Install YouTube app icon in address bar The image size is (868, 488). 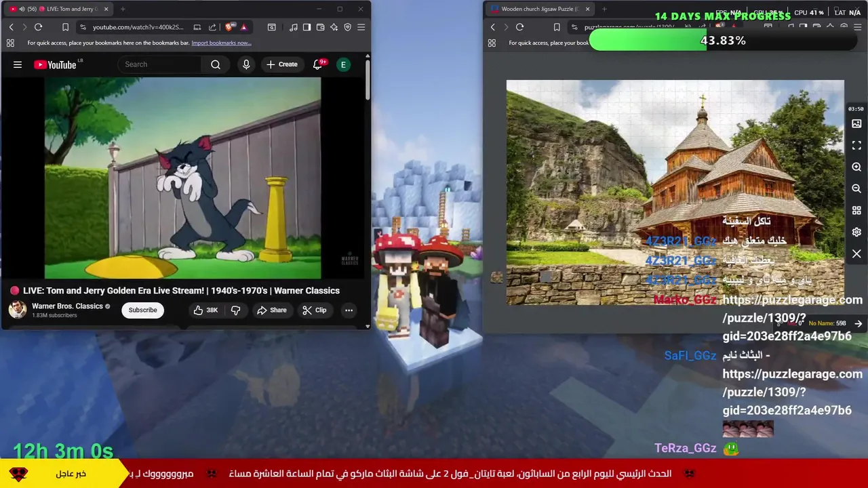click(x=197, y=27)
